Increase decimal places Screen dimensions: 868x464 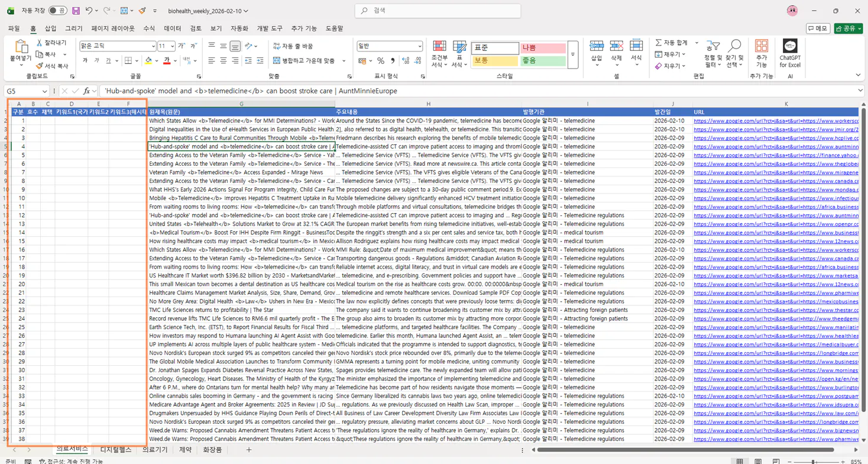(x=406, y=60)
